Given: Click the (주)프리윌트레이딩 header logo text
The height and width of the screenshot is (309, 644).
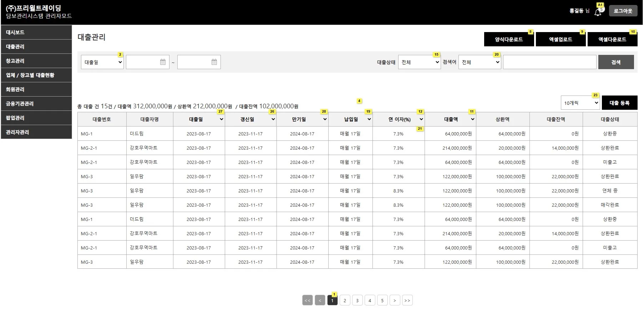Looking at the screenshot, I should [x=34, y=8].
